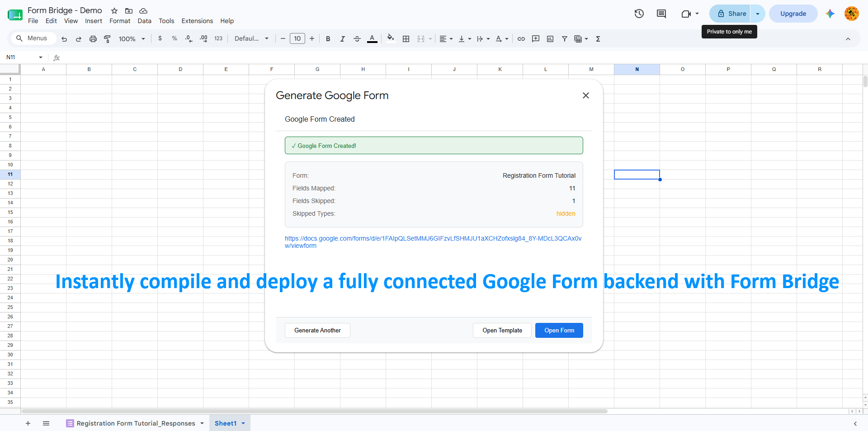This screenshot has width=868, height=431.
Task: Expand the filter views dropdown
Action: tap(586, 39)
